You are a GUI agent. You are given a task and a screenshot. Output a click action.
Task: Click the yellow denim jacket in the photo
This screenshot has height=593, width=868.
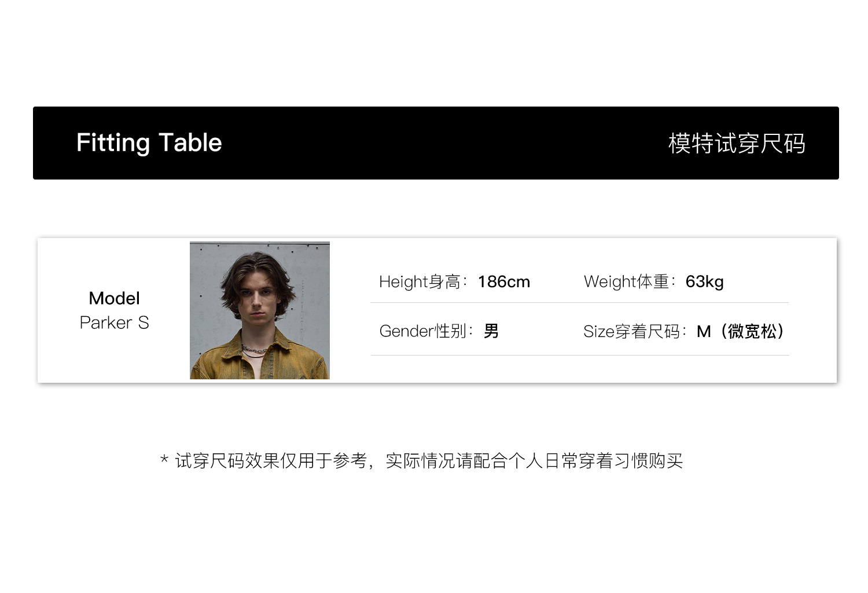[x=215, y=360]
